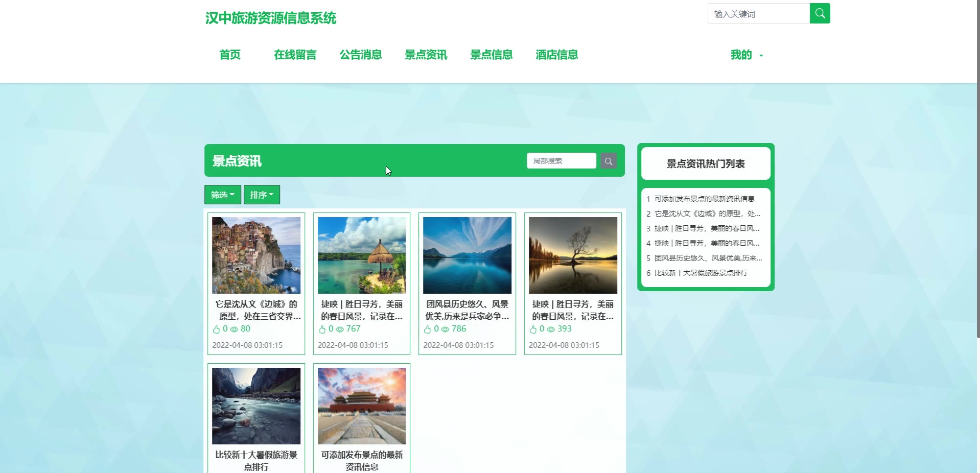Like the article with 786 views
The width and height of the screenshot is (980, 473).
[428, 329]
